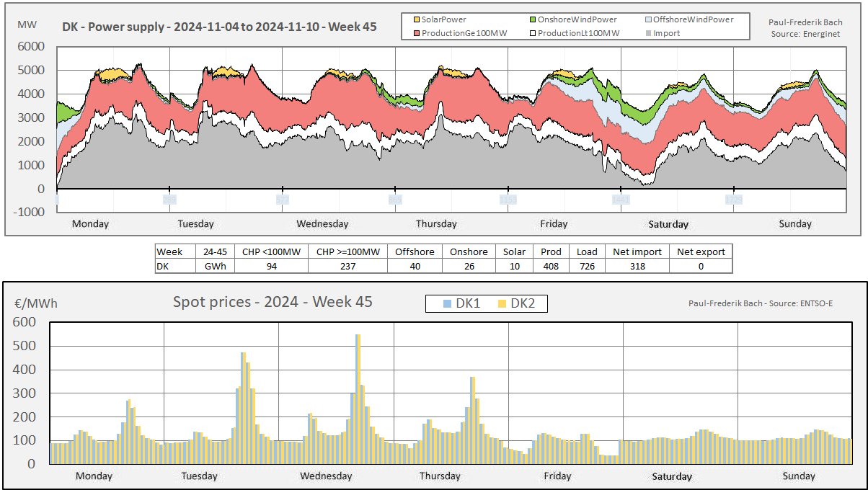Click the DK2 yellow legend marker
This screenshot has width=868, height=490.
point(502,304)
